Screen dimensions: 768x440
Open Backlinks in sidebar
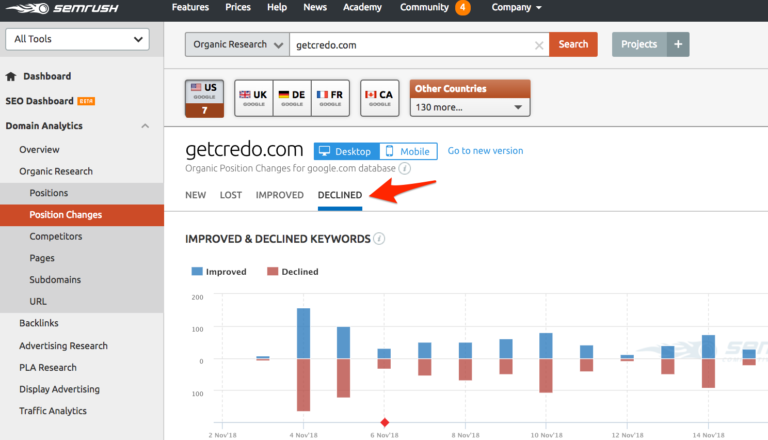click(x=39, y=323)
